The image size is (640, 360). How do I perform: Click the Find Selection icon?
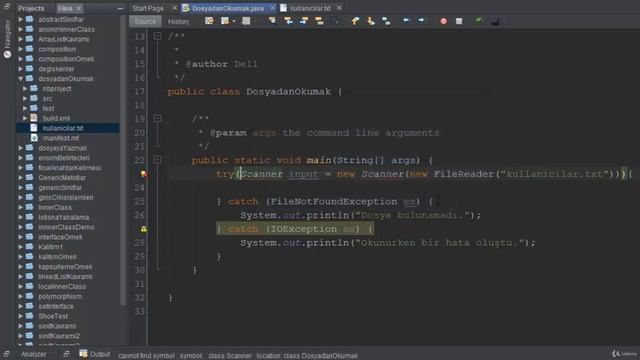click(x=272, y=21)
